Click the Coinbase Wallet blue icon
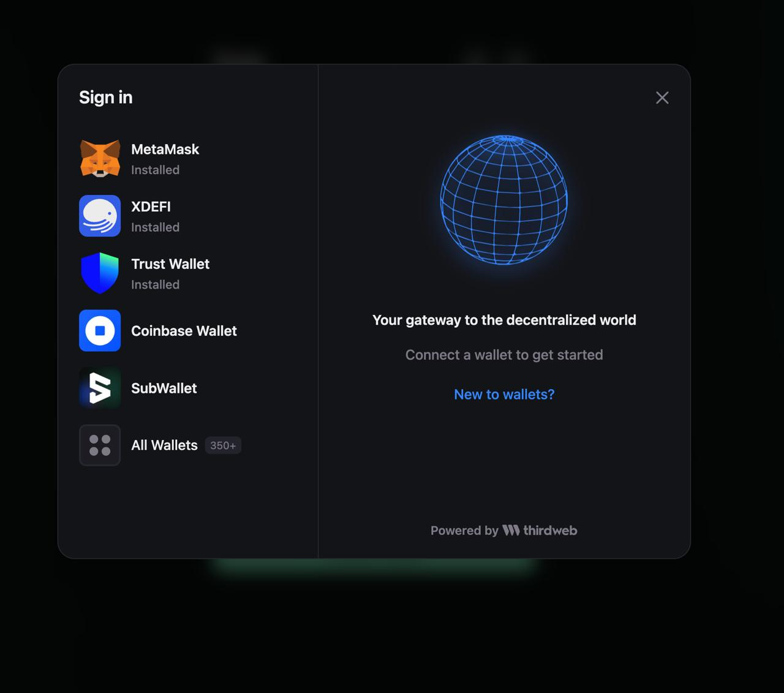Image resolution: width=784 pixels, height=693 pixels. pyautogui.click(x=100, y=331)
